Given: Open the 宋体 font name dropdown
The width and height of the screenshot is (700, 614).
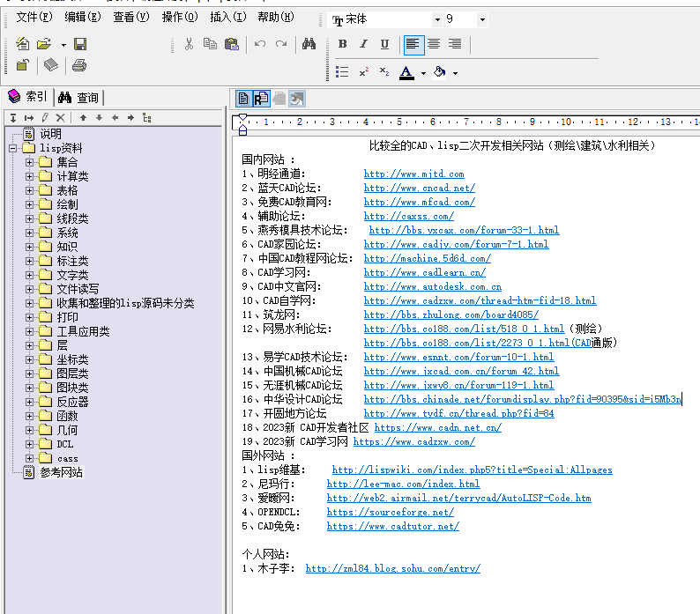Looking at the screenshot, I should (437, 19).
